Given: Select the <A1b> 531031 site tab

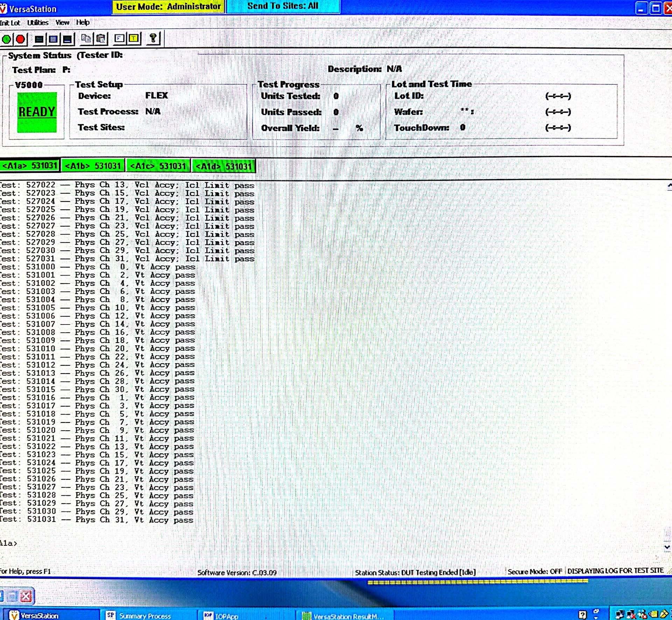Looking at the screenshot, I should tap(93, 166).
